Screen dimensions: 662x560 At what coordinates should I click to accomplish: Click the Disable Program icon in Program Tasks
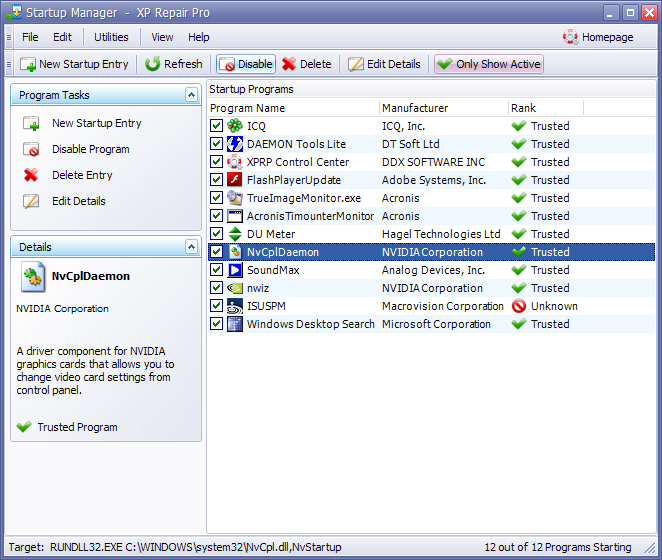point(31,149)
